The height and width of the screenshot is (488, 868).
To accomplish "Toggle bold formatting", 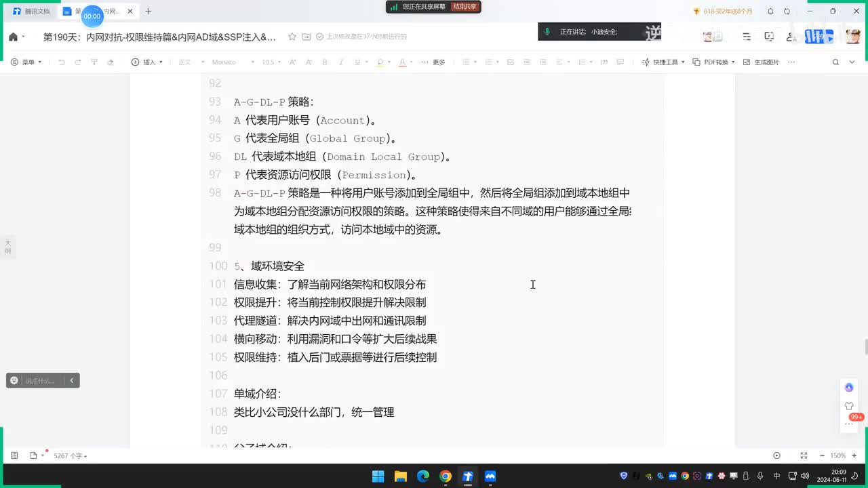I will click(325, 62).
